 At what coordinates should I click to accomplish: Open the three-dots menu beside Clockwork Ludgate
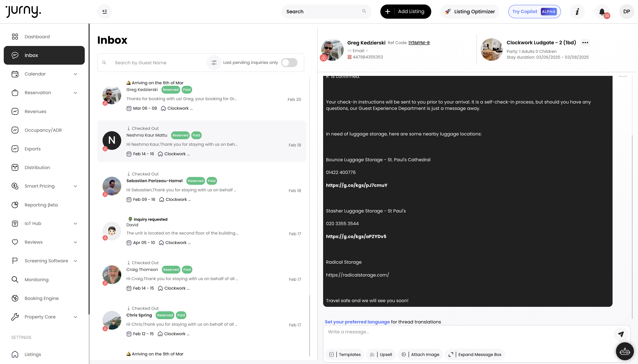[585, 42]
